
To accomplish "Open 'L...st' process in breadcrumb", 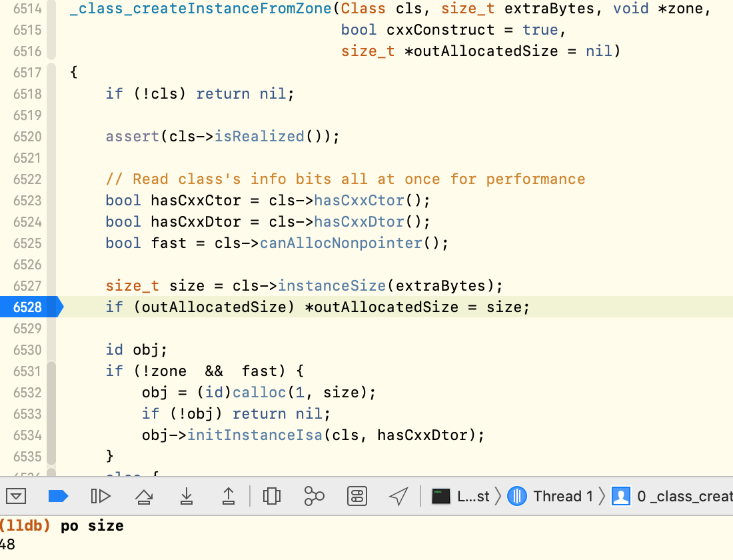I will pos(473,496).
